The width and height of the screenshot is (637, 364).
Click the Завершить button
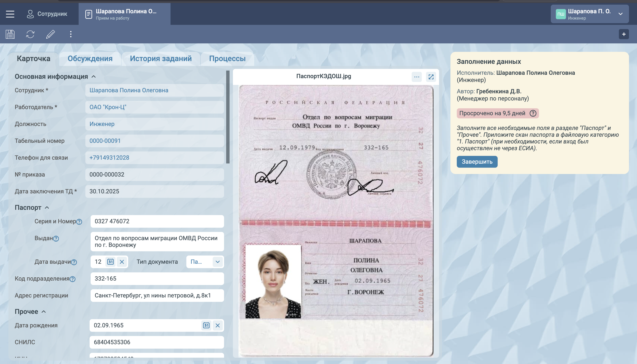[x=477, y=162]
